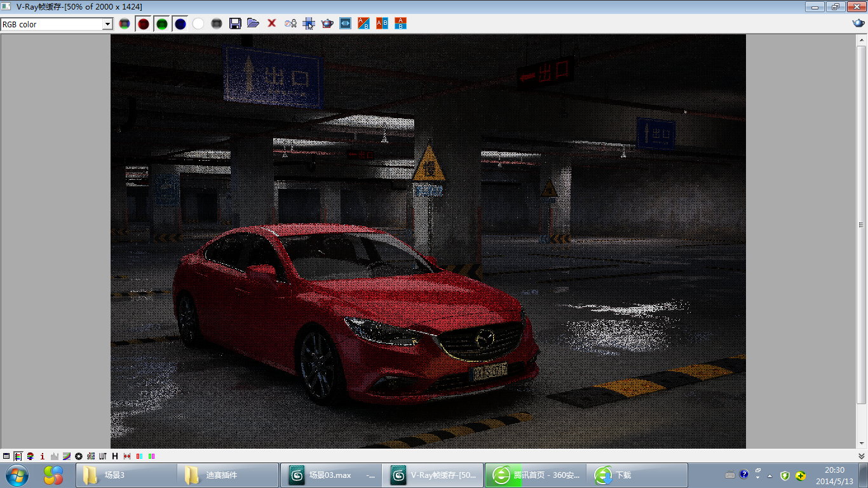
Task: Switch to 腾讯首页 browser taskbar item
Action: 535,475
